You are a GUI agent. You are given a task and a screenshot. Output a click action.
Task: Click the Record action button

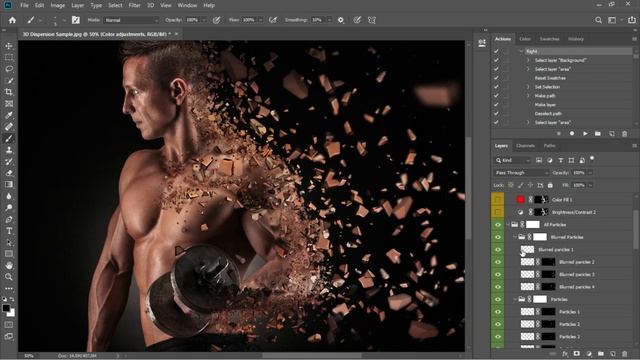[572, 133]
